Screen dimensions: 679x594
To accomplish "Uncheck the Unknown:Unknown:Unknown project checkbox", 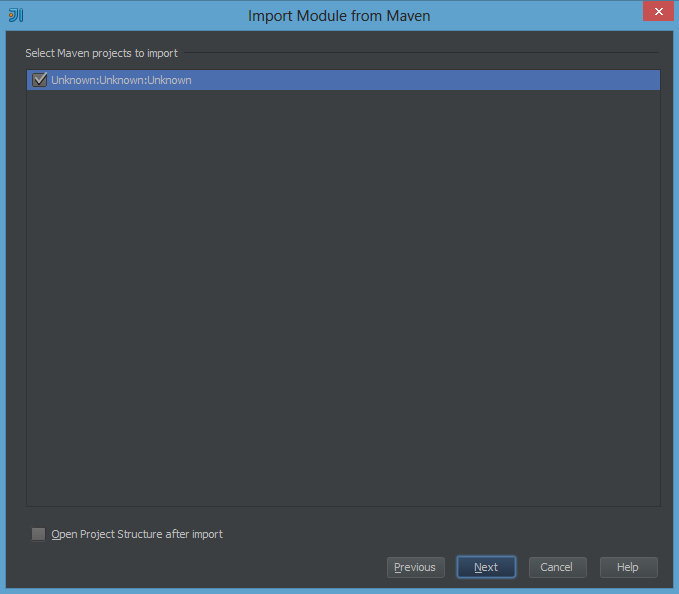I will click(x=39, y=80).
